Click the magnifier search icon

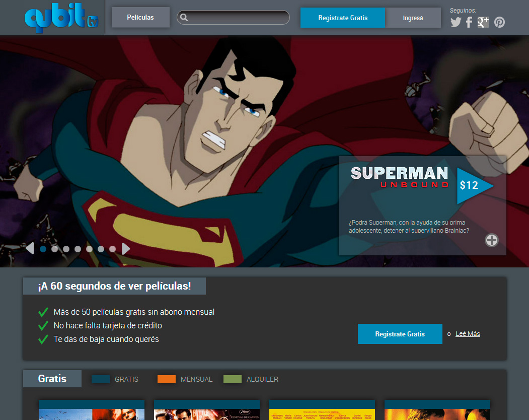click(184, 17)
